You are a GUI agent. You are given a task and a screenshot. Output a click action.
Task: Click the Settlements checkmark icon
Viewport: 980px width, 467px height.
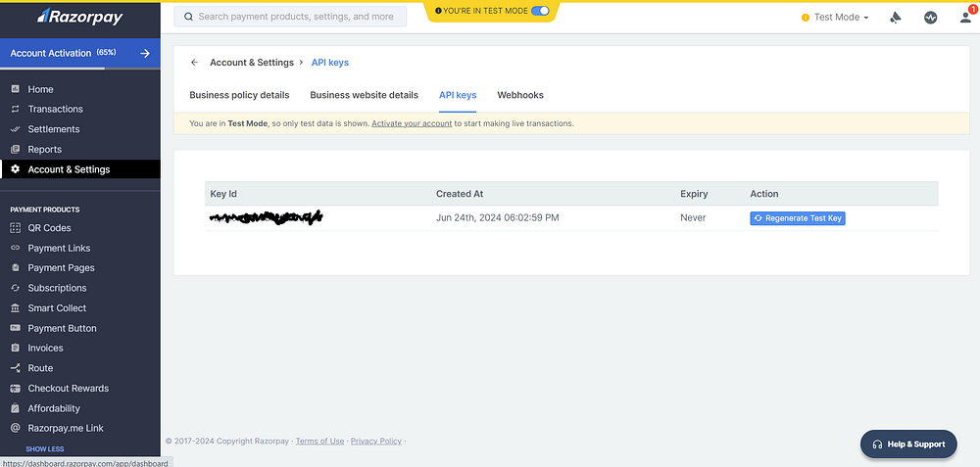click(16, 129)
